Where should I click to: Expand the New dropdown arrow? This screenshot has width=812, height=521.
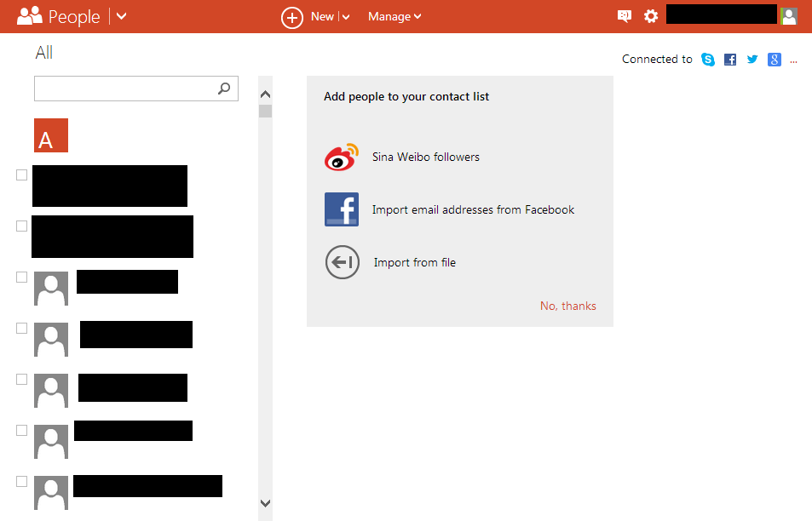tap(346, 17)
